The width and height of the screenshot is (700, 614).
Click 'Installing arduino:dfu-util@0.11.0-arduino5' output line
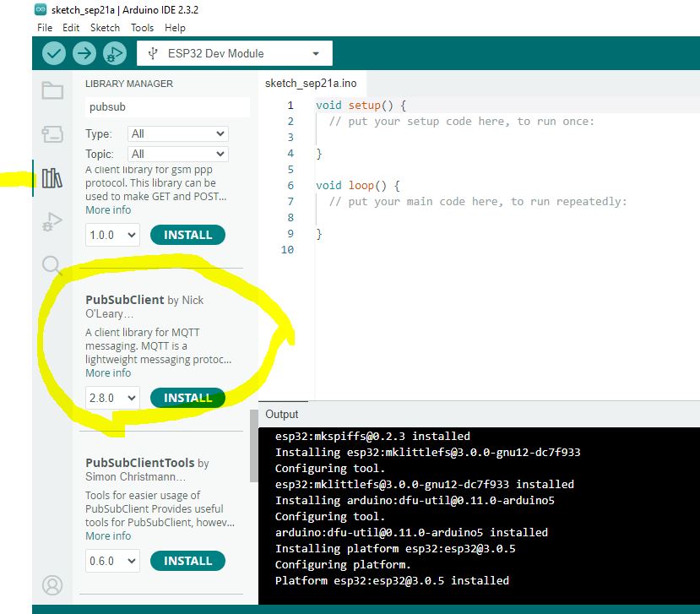coord(415,500)
